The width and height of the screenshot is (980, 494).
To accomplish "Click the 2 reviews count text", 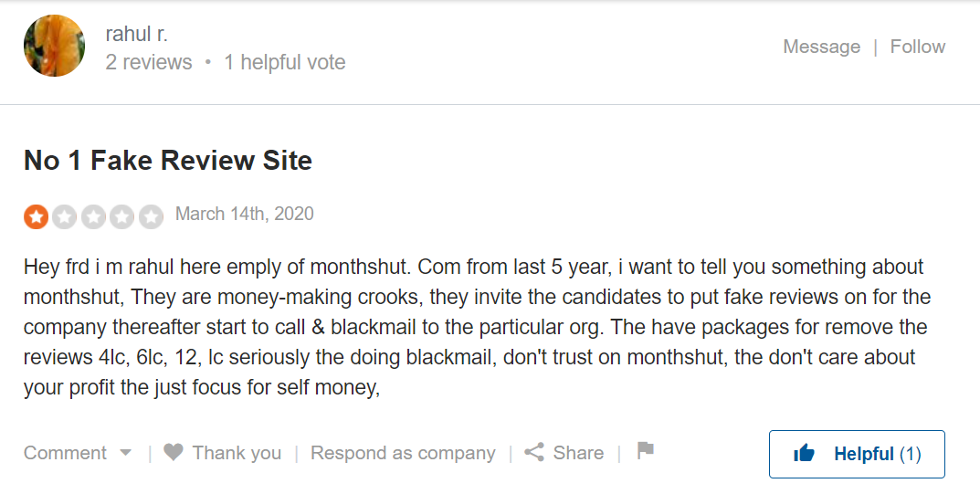I will click(149, 62).
